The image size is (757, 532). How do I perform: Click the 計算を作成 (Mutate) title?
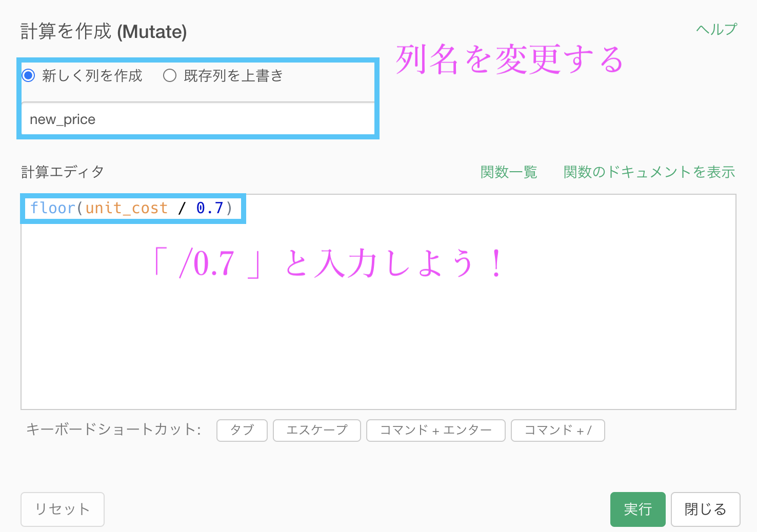[x=104, y=32]
